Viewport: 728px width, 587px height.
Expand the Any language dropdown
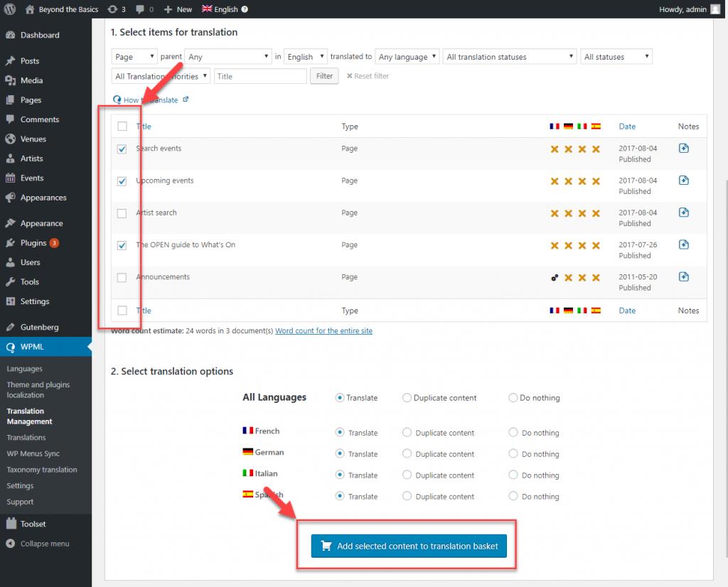[407, 57]
